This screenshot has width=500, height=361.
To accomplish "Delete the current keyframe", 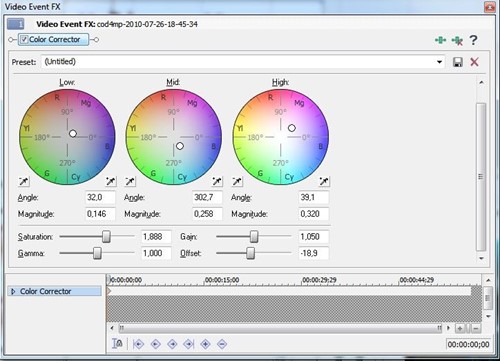I will [222, 344].
